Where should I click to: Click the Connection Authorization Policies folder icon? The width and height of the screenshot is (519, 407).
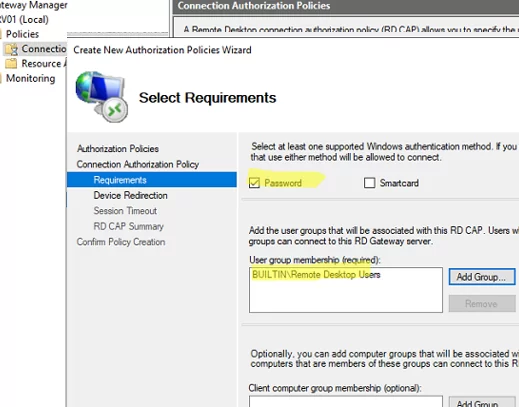coord(11,49)
